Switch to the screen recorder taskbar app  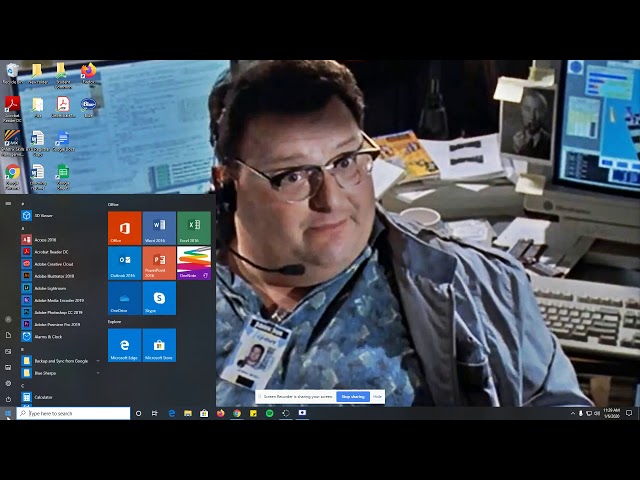(302, 413)
